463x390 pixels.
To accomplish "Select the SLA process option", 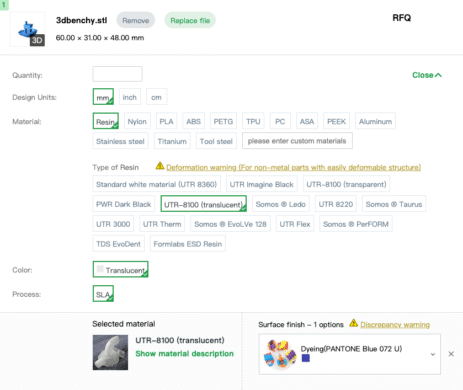I will pos(103,294).
